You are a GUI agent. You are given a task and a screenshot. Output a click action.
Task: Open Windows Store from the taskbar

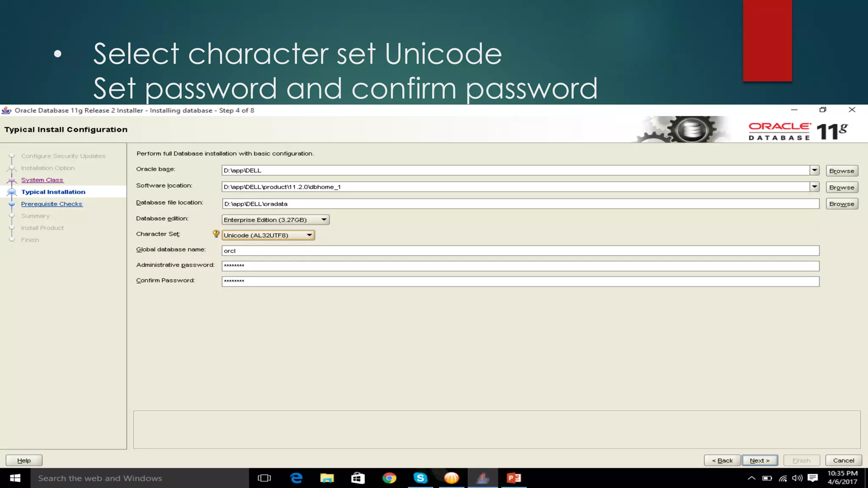358,478
